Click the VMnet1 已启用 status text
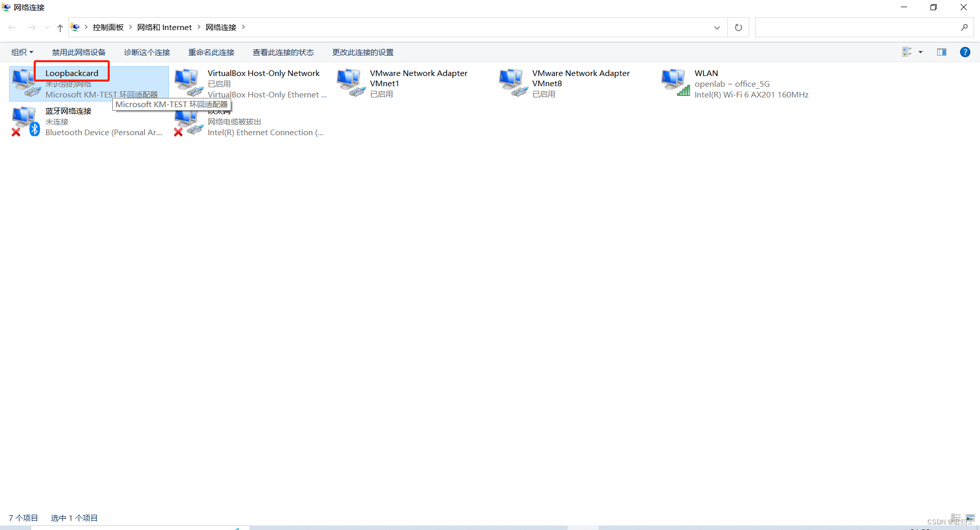The width and height of the screenshot is (980, 530). pos(381,94)
